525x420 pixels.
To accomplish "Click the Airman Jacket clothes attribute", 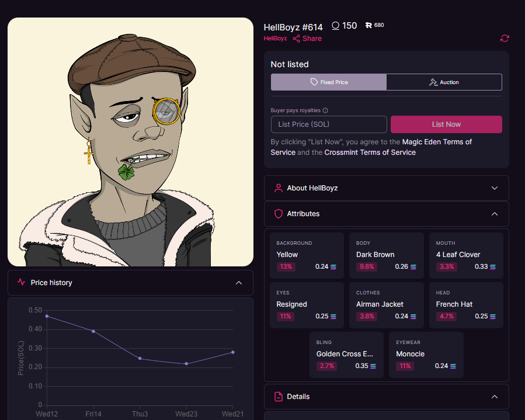I will pos(380,304).
